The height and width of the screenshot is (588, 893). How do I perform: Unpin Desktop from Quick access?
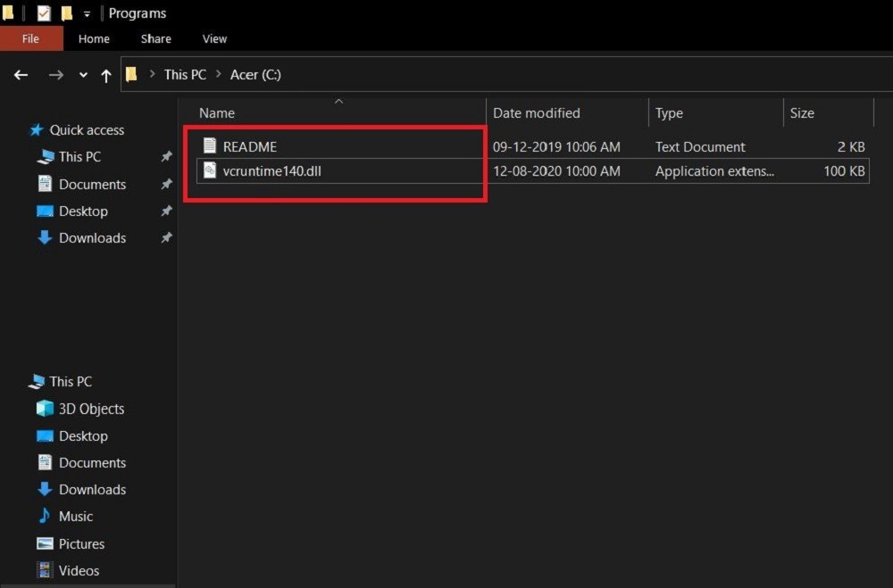point(166,211)
